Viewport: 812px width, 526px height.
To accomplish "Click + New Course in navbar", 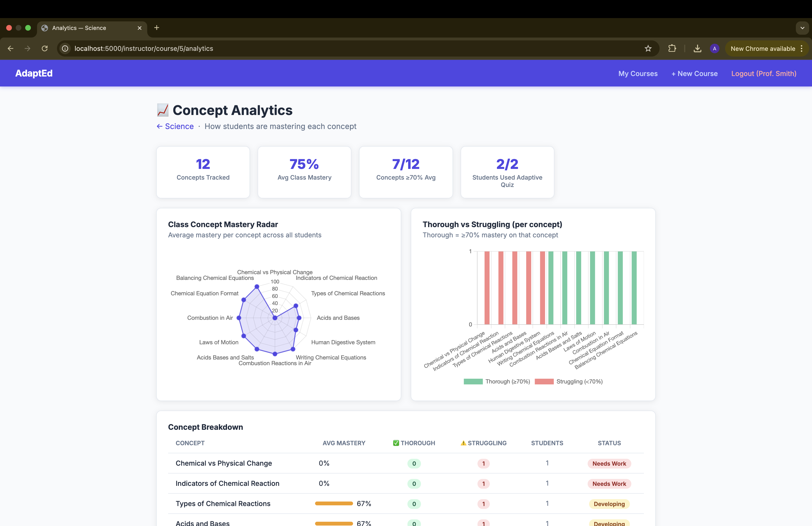I will point(694,73).
